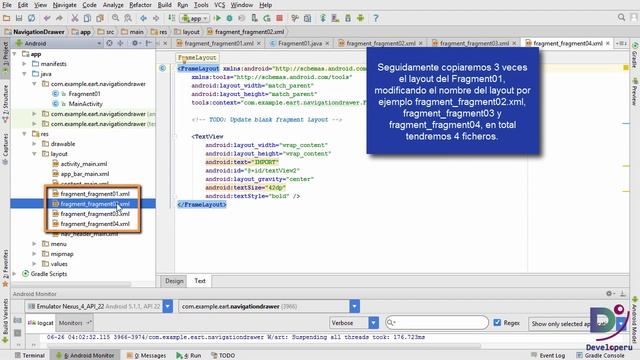Image resolution: width=640 pixels, height=360 pixels.
Task: Close the fragment_fragment01.xml tab
Action: click(259, 43)
